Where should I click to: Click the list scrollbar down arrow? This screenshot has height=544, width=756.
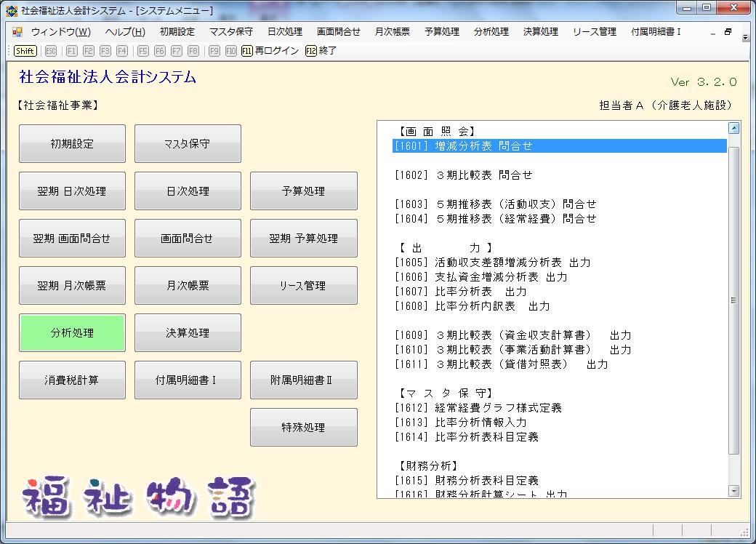tap(733, 491)
